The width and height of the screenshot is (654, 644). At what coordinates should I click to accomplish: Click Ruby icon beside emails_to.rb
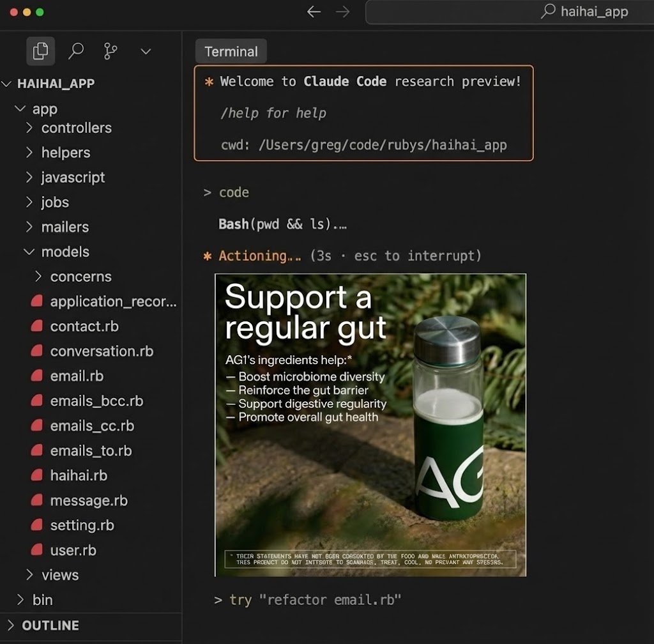[x=36, y=450]
